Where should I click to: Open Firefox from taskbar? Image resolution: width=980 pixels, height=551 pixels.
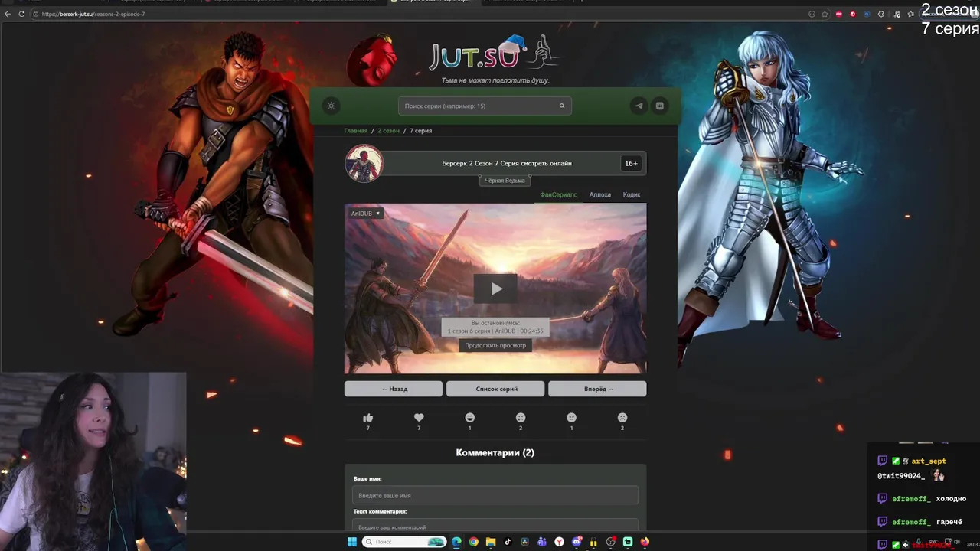coord(645,542)
